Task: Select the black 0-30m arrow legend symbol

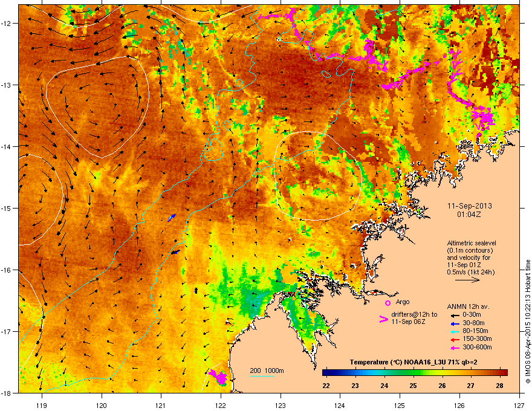Action: tap(455, 315)
